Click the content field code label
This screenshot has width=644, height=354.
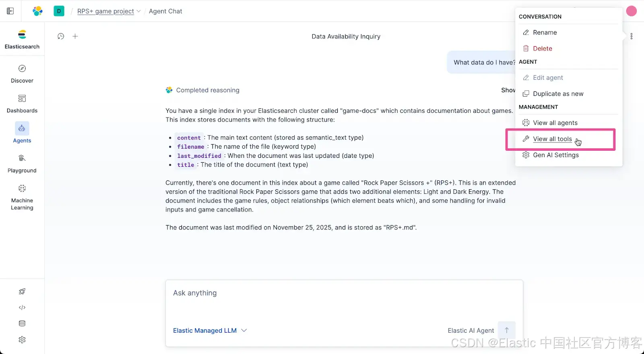coord(189,138)
